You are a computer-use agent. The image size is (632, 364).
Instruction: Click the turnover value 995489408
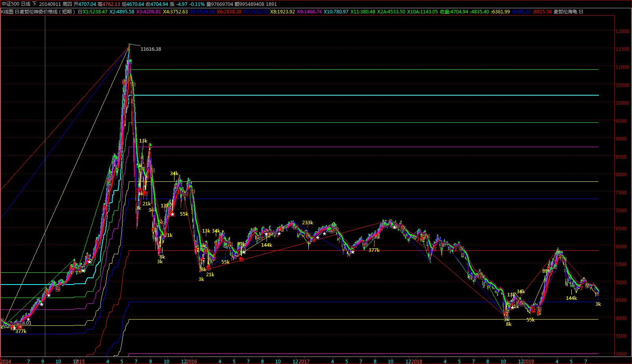[x=252, y=4]
